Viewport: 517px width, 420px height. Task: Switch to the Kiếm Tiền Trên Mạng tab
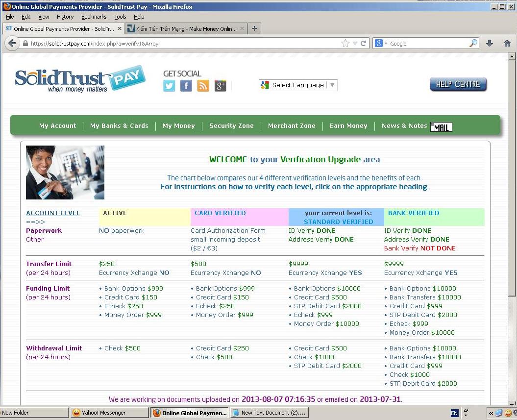pyautogui.click(x=186, y=29)
